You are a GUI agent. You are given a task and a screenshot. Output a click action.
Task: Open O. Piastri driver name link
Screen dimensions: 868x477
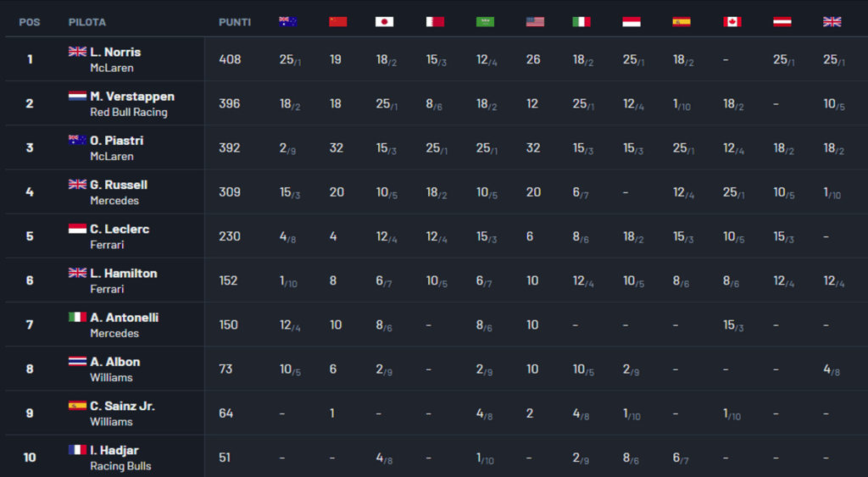118,141
